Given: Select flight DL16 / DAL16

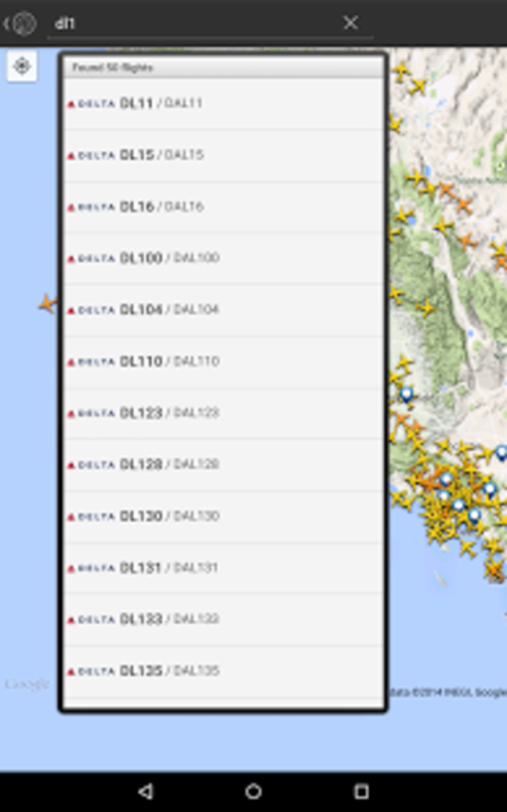Looking at the screenshot, I should coord(223,207).
